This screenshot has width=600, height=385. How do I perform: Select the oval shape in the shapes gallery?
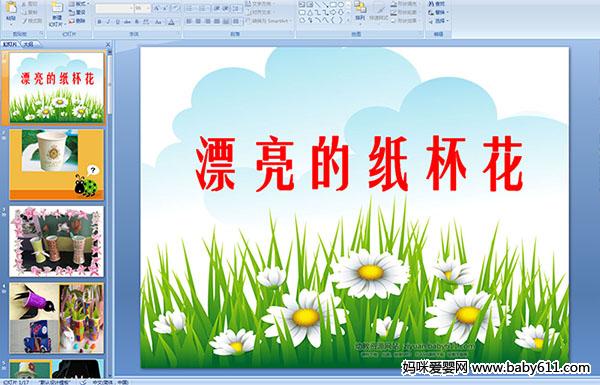point(341,5)
